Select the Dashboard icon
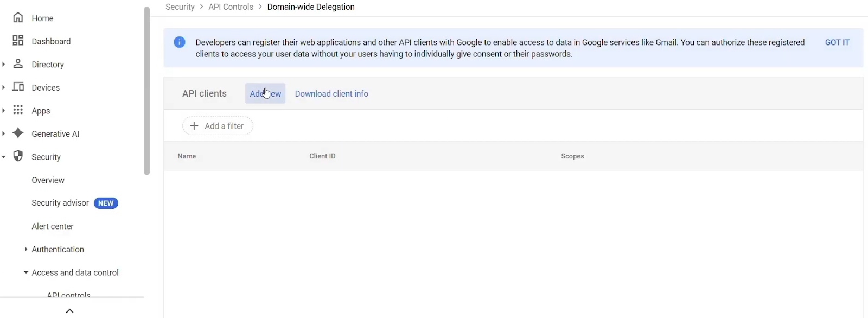The width and height of the screenshot is (868, 318). [18, 40]
